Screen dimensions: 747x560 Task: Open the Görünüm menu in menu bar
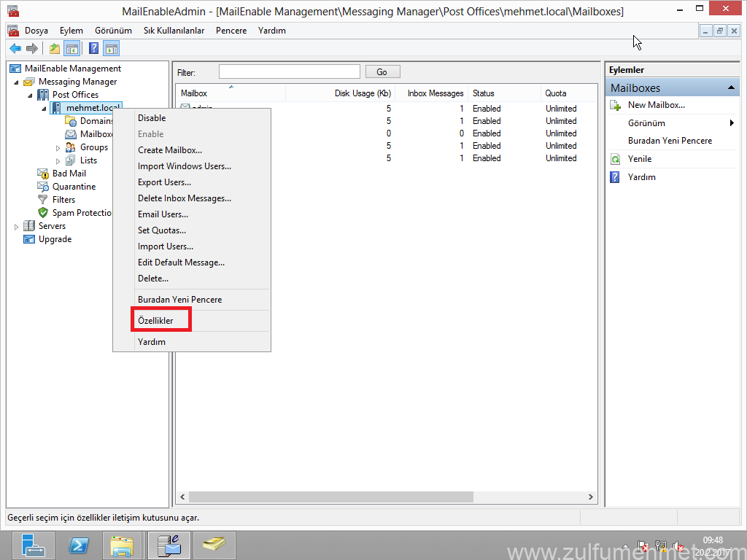pos(113,31)
